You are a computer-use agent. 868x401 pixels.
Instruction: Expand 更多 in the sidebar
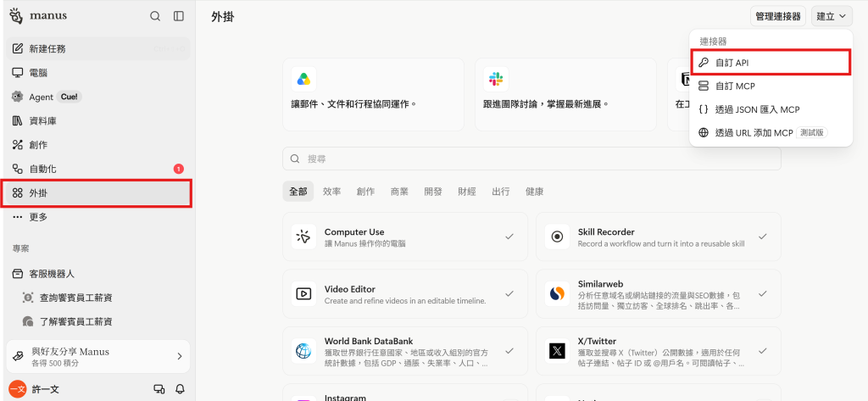[98, 217]
